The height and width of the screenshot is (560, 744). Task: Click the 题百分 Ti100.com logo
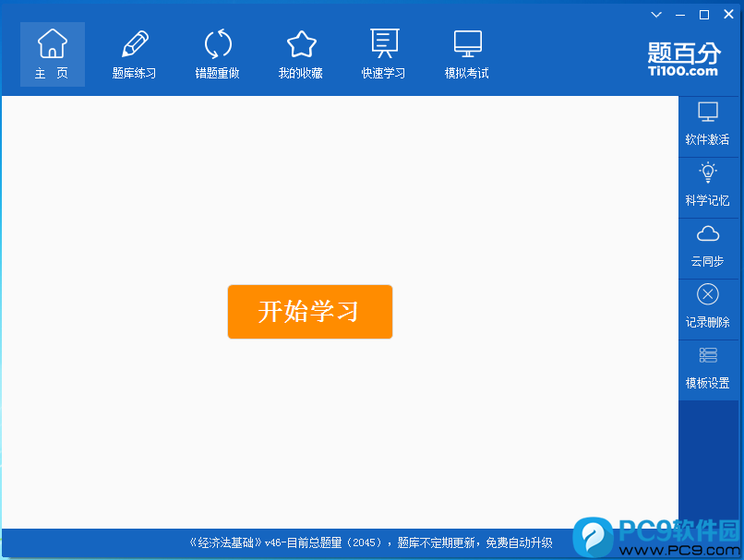pyautogui.click(x=684, y=59)
